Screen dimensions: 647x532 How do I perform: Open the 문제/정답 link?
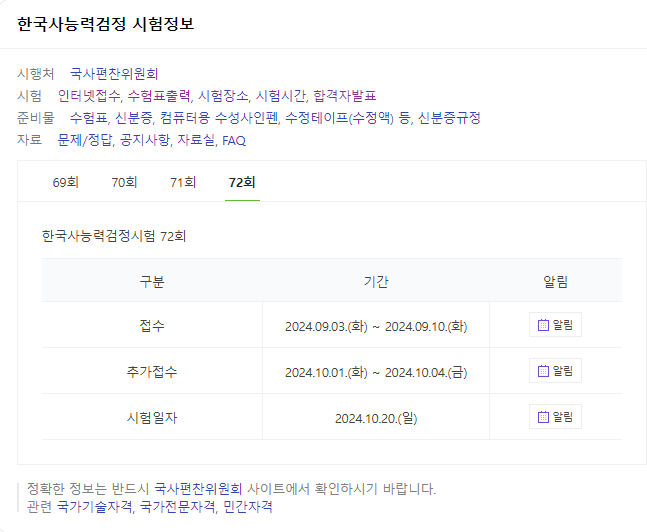85,140
